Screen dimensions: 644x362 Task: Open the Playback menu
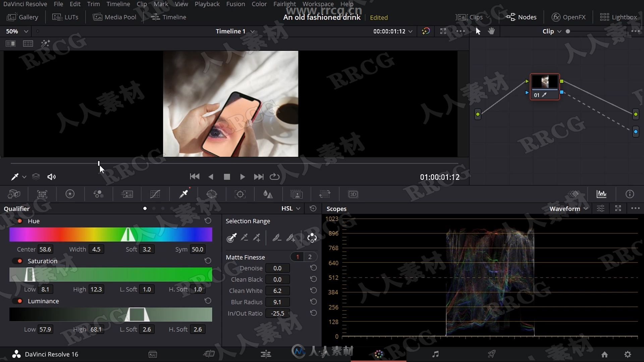tap(207, 4)
